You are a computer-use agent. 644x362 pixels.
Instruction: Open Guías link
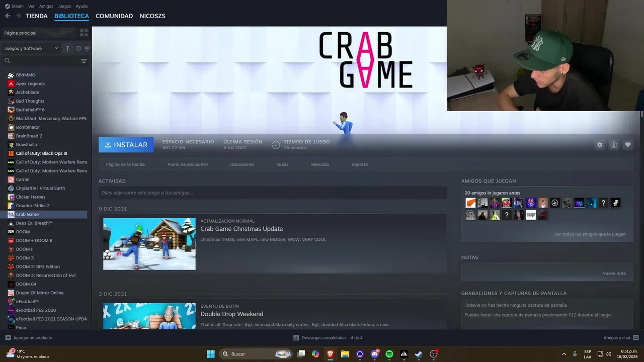(283, 164)
